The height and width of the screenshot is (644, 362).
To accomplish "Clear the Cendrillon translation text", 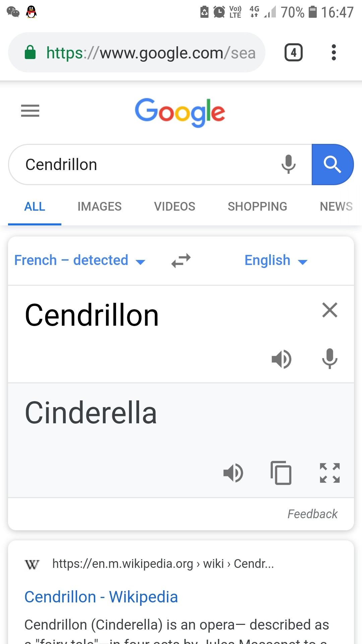I will (329, 310).
